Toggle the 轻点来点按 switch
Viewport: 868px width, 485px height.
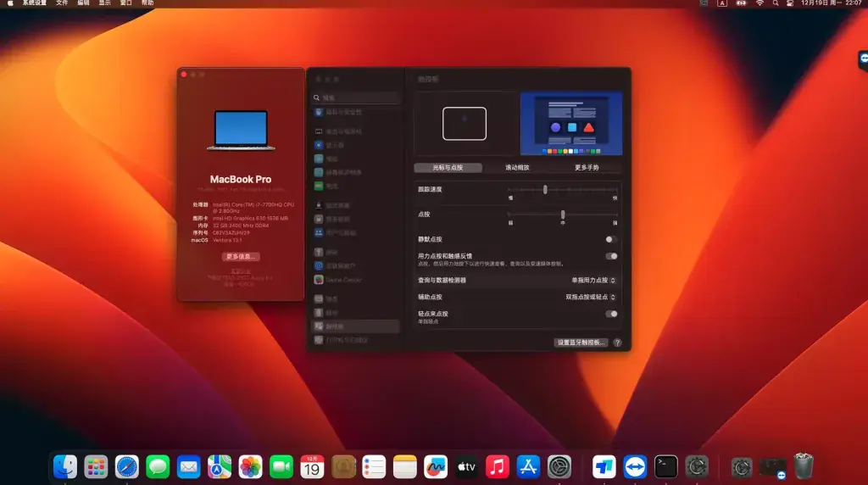611,314
